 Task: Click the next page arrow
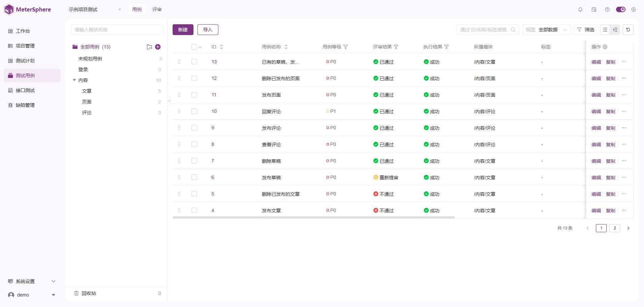coord(628,228)
